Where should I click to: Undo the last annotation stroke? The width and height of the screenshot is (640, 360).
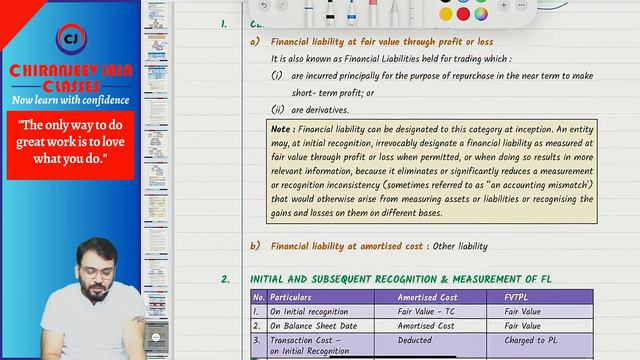pos(264,5)
